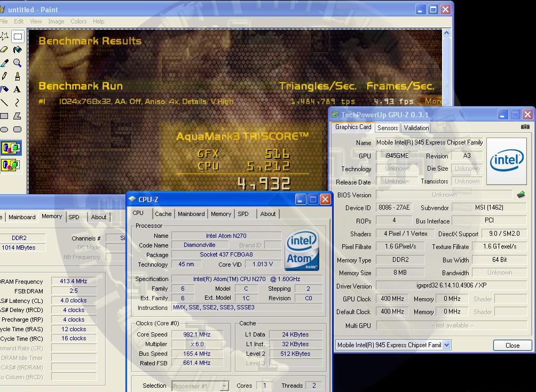The image size is (536, 392).
Task: Select the Free-Form Select tool in Paint
Action: click(x=4, y=36)
